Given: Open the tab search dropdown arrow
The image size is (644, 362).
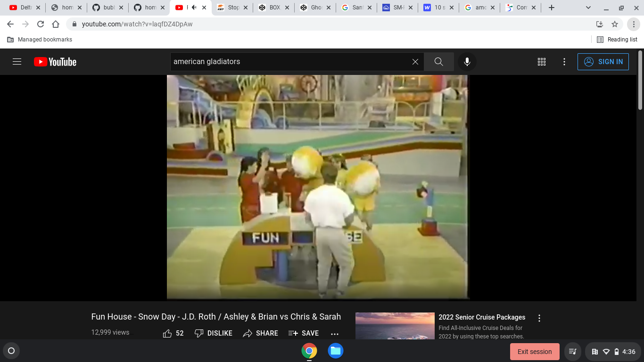Looking at the screenshot, I should point(588,8).
